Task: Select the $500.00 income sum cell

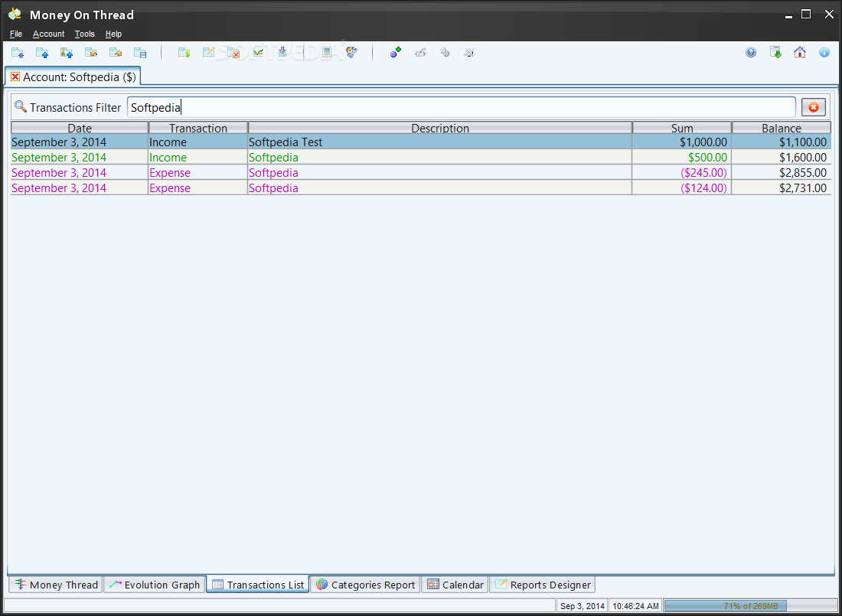Action: [682, 158]
